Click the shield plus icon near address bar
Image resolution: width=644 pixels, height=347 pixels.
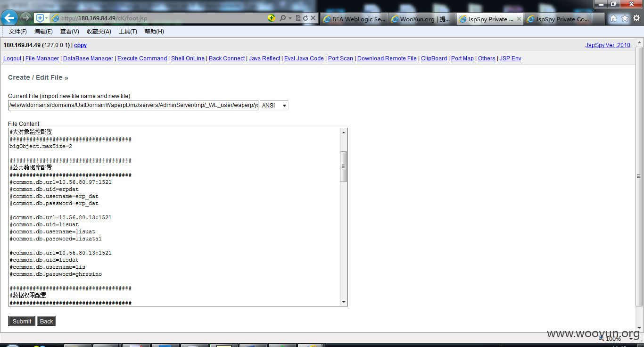coord(40,18)
